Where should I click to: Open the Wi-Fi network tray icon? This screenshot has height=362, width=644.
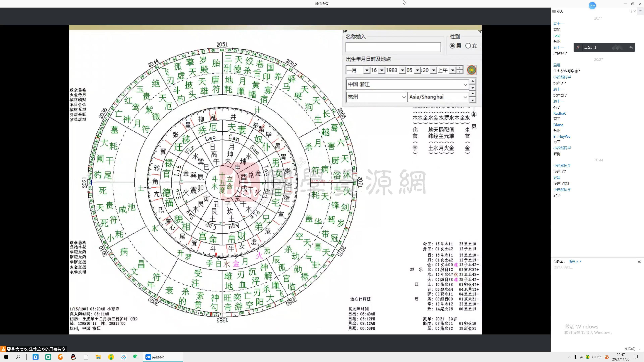(x=582, y=357)
